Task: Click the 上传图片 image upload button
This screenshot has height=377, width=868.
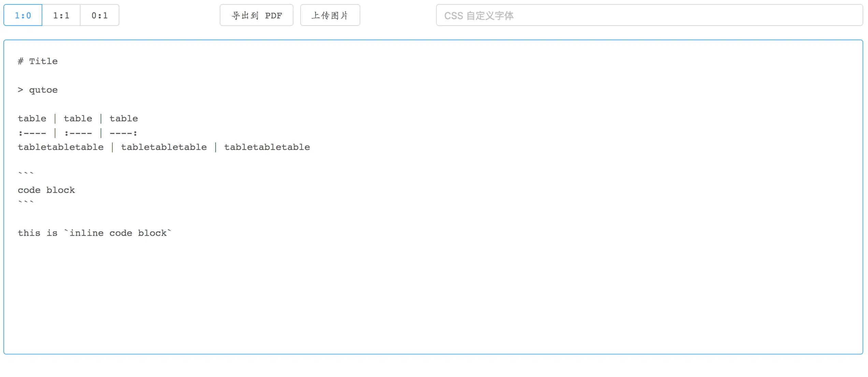Action: pyautogui.click(x=330, y=15)
